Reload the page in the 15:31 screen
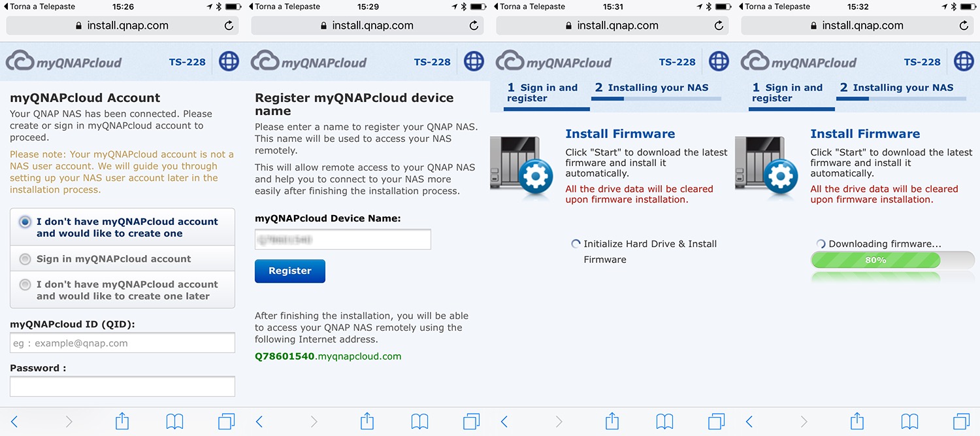The height and width of the screenshot is (436, 980). pos(719,26)
